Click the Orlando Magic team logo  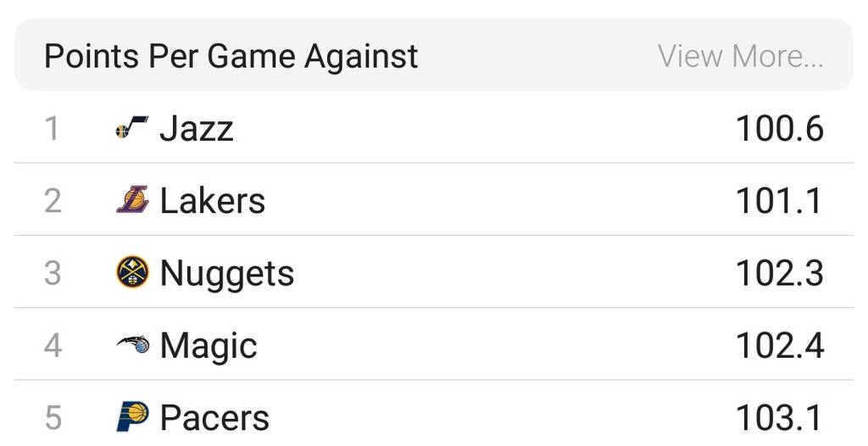pyautogui.click(x=131, y=345)
